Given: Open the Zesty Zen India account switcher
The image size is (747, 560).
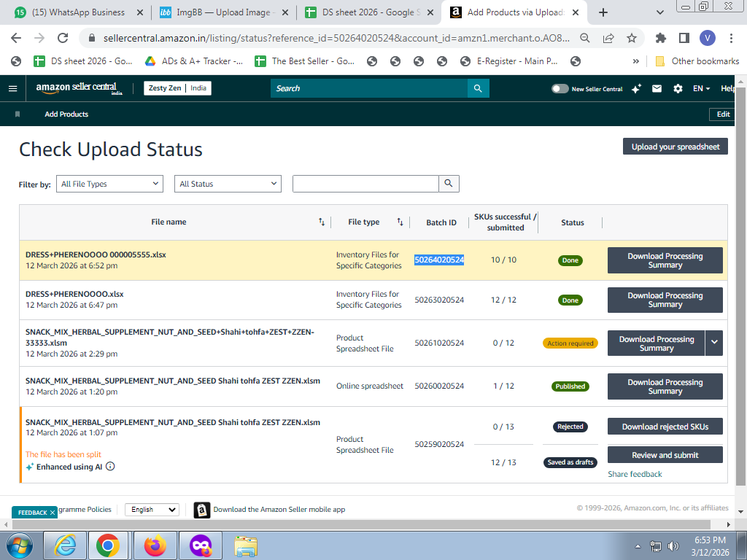Looking at the screenshot, I should pos(178,88).
